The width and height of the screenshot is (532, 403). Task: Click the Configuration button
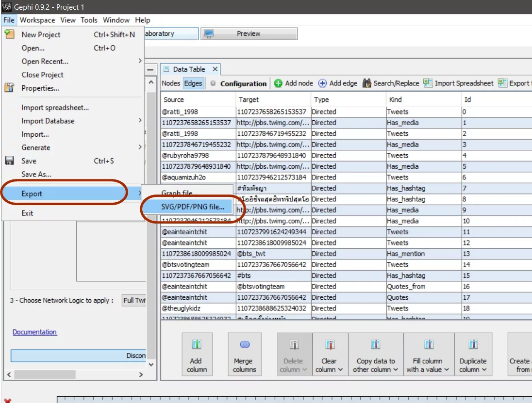click(x=243, y=83)
